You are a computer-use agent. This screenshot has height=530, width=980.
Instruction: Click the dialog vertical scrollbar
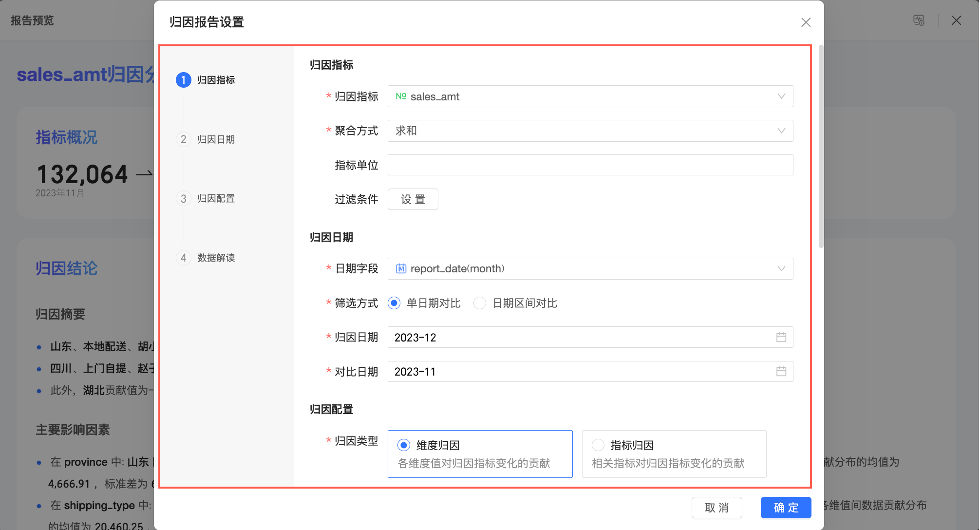point(821,146)
